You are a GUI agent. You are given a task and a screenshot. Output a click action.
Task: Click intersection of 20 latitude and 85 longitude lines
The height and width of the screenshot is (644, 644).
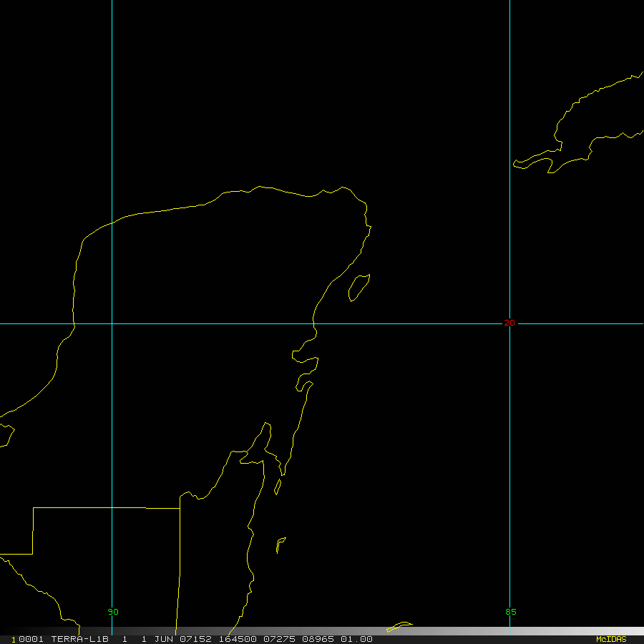pos(509,323)
